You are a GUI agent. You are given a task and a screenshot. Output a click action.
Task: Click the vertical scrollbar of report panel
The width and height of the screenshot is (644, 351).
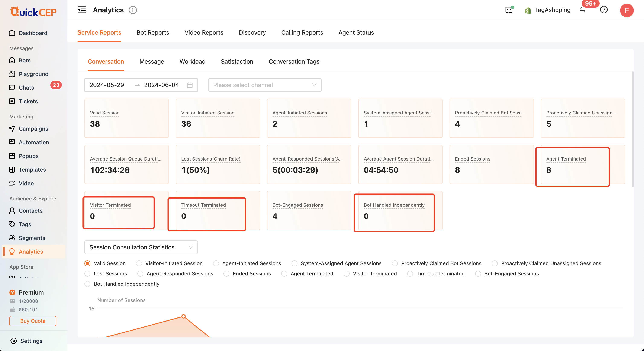coord(632,129)
